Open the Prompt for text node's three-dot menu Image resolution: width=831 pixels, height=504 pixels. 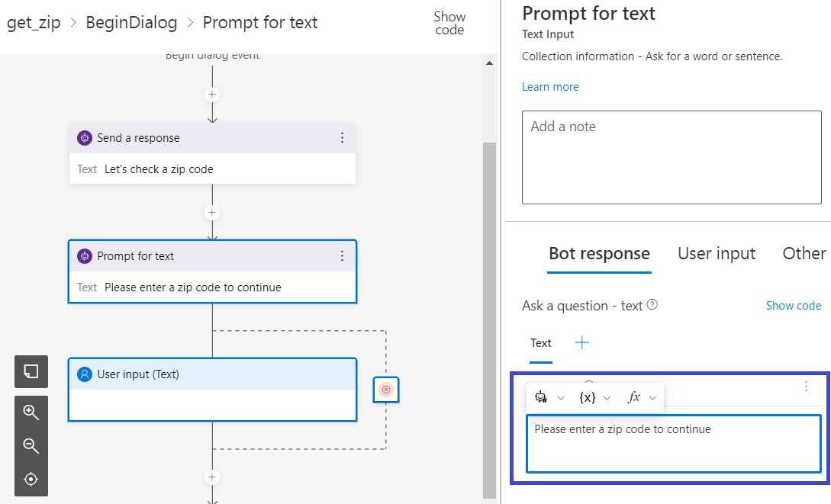pos(343,256)
